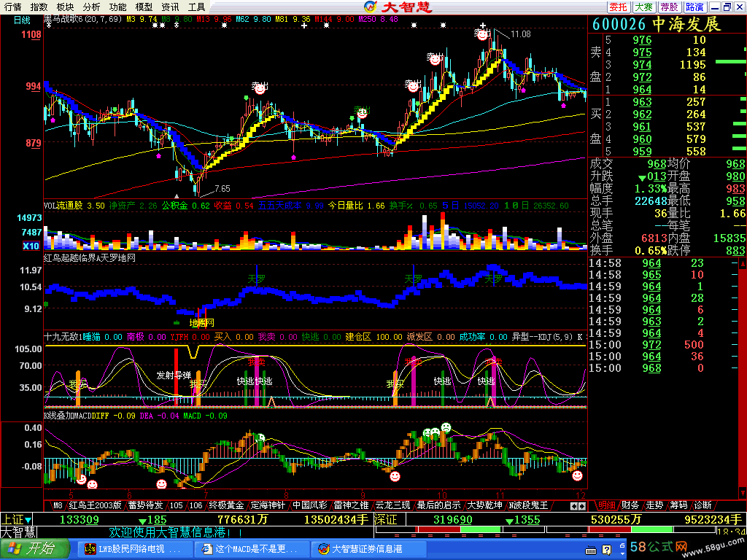Click the 天罗 marker on leftmost peak

(256, 279)
